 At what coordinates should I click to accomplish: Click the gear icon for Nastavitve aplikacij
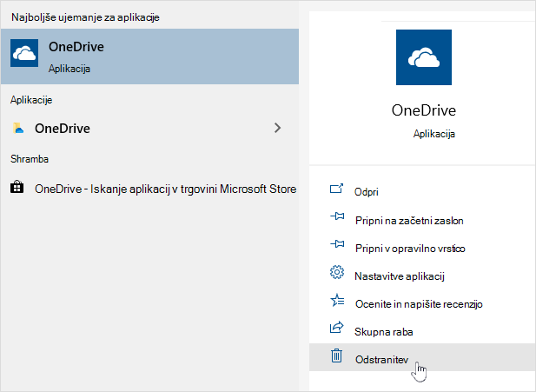337,272
